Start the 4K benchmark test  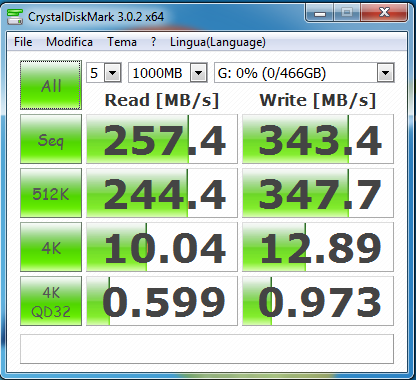point(51,247)
